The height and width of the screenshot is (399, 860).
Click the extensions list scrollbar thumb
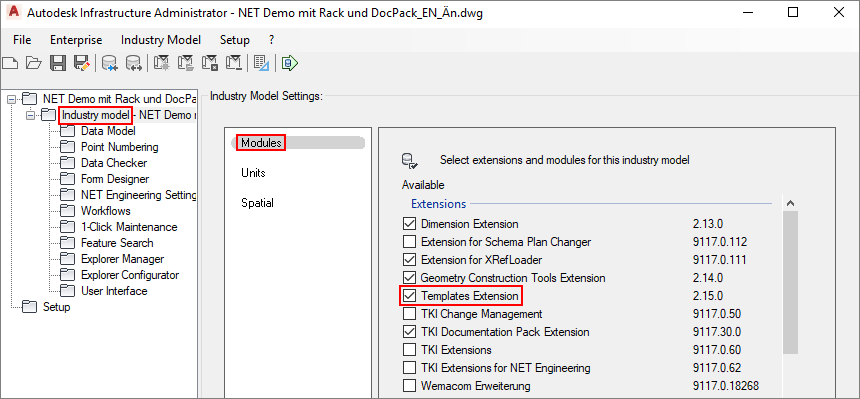(790, 283)
